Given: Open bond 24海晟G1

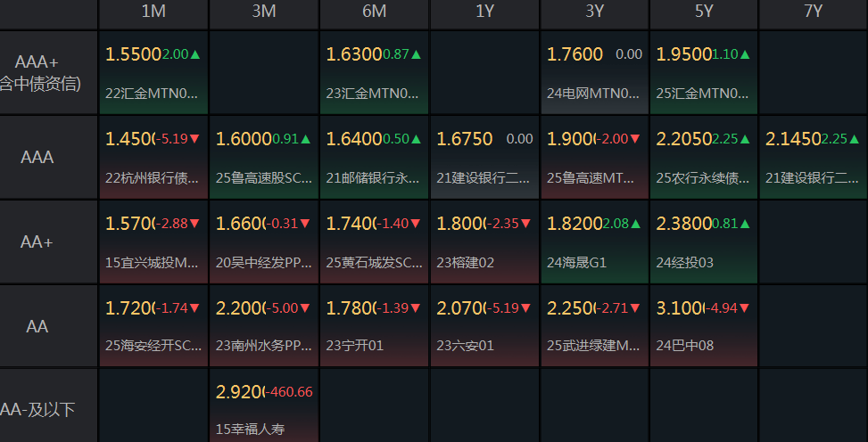Looking at the screenshot, I should 576,262.
